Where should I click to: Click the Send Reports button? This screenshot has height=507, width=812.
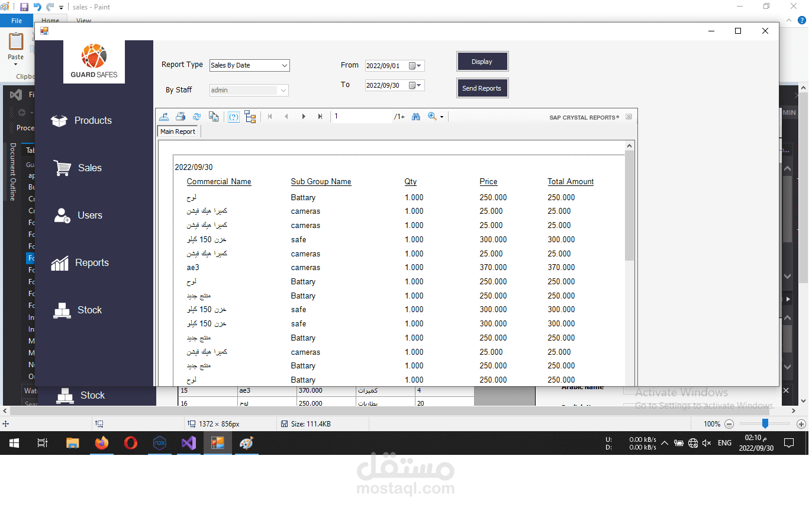[482, 88]
